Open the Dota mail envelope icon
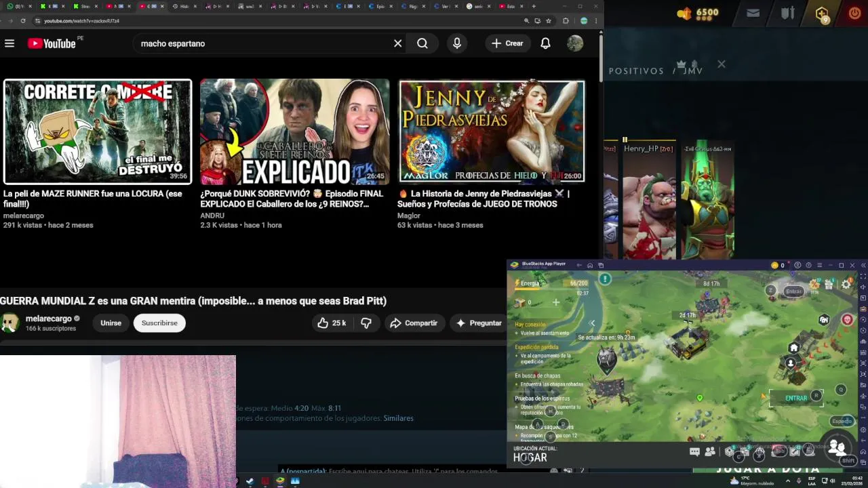The image size is (868, 488). (x=753, y=13)
